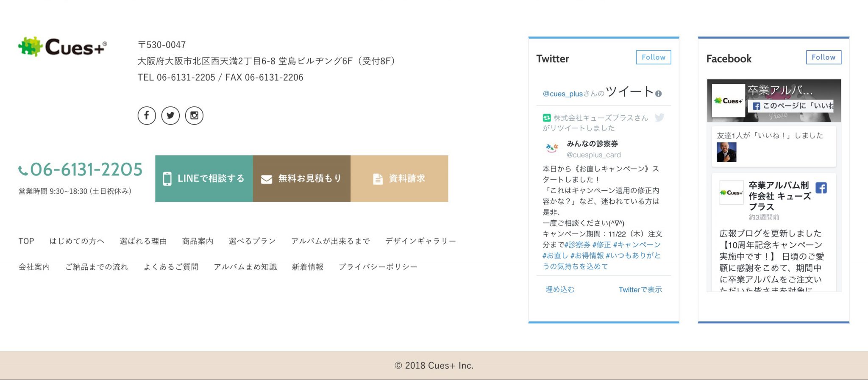Image resolution: width=868 pixels, height=380 pixels.
Task: Open アルバムが出来るまで page
Action: (331, 241)
